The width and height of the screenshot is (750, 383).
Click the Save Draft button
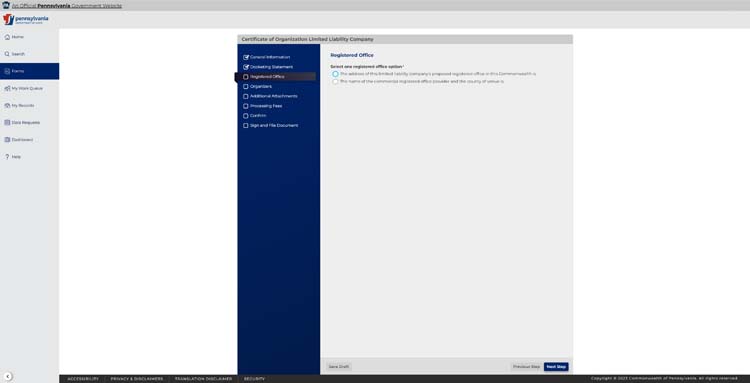coord(339,367)
